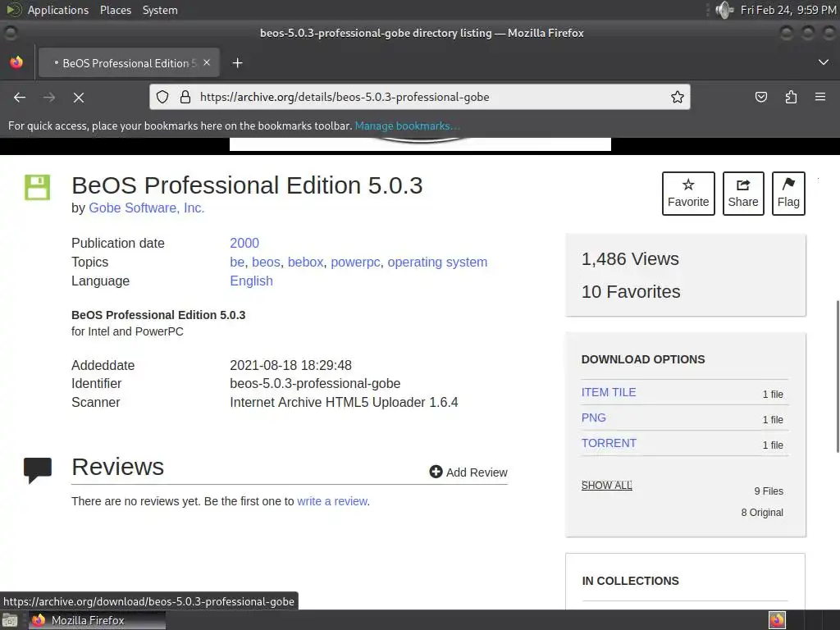This screenshot has height=630, width=840.
Task: Click the Firefox View icon
Action: [x=16, y=62]
